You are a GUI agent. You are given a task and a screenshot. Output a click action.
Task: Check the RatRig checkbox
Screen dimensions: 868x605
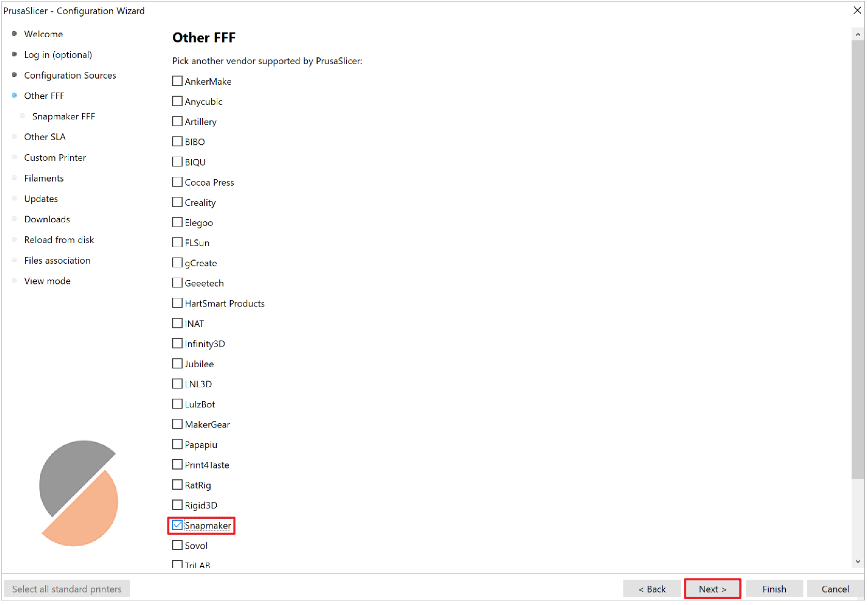(x=177, y=485)
